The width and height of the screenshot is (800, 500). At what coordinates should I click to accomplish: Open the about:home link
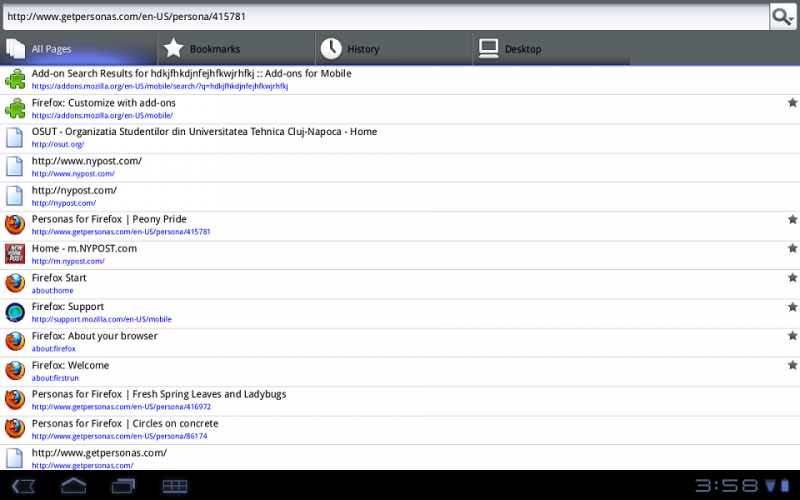pyautogui.click(x=52, y=291)
